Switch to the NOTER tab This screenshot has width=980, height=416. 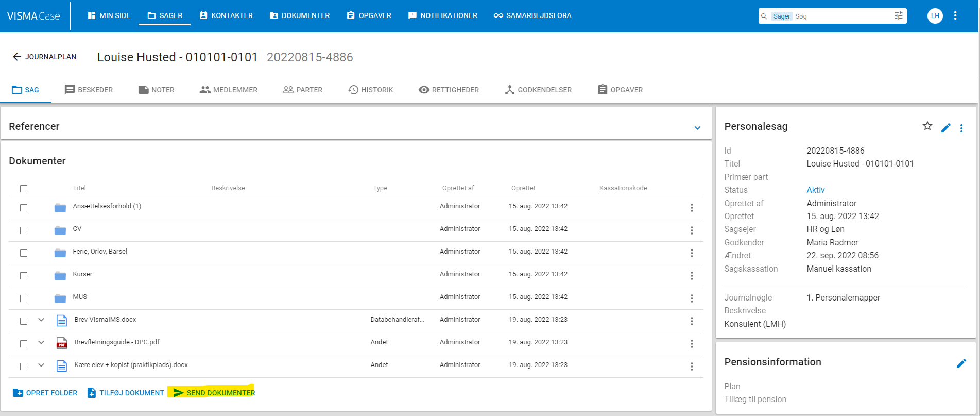[x=157, y=90]
